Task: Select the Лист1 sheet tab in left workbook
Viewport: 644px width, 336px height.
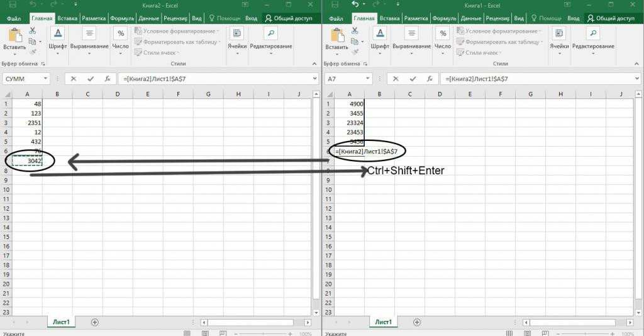Action: click(61, 322)
